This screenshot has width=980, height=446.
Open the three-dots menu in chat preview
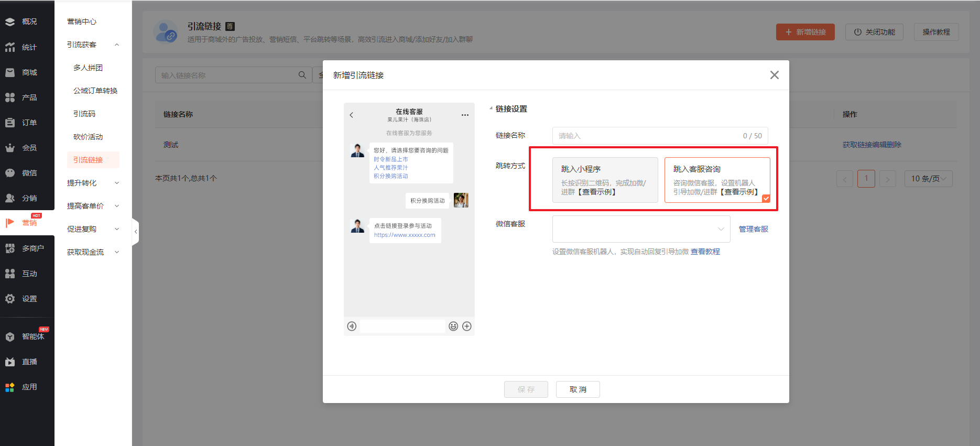tap(465, 115)
